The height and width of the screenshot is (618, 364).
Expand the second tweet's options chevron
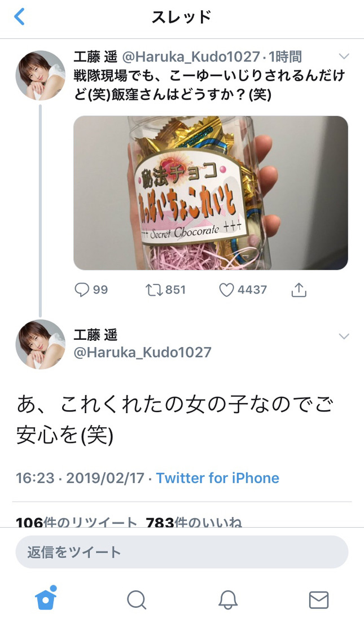point(344,336)
